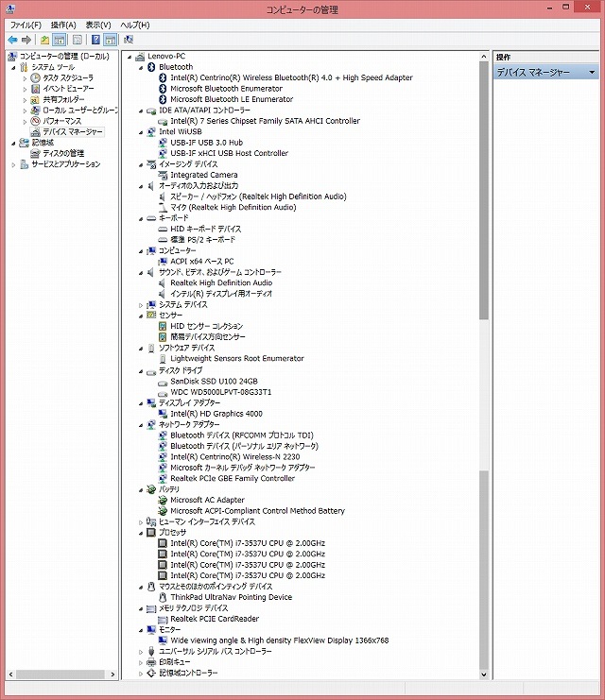
Task: Open the File (ファイル) menu
Action: pos(26,25)
